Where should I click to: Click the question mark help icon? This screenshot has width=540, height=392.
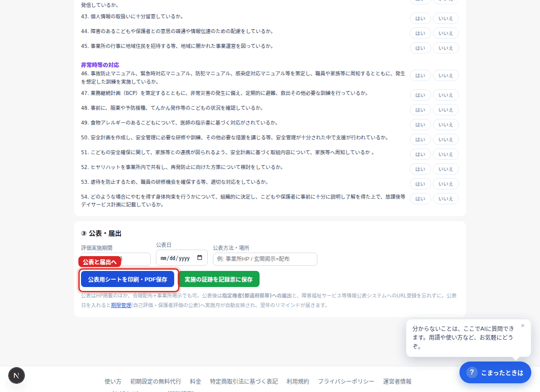[472, 372]
